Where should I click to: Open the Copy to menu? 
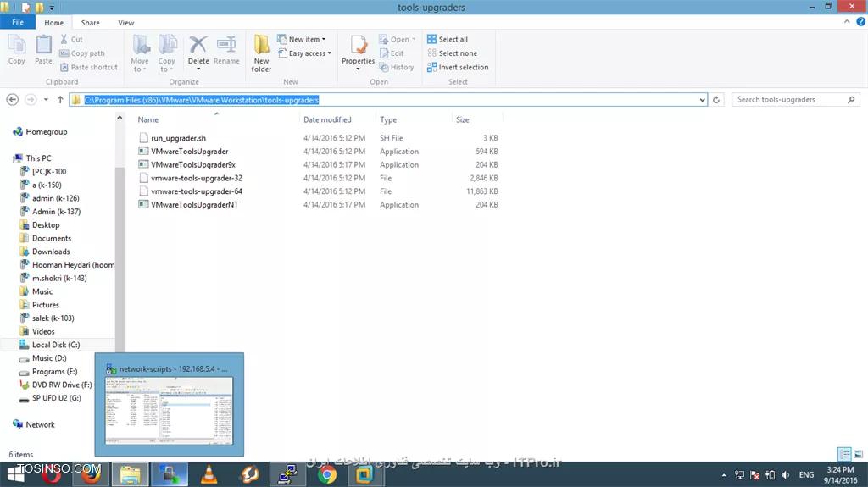[167, 53]
